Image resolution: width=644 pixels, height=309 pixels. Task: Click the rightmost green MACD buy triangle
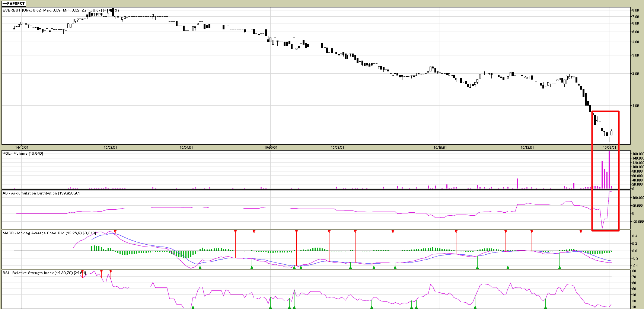point(559,267)
